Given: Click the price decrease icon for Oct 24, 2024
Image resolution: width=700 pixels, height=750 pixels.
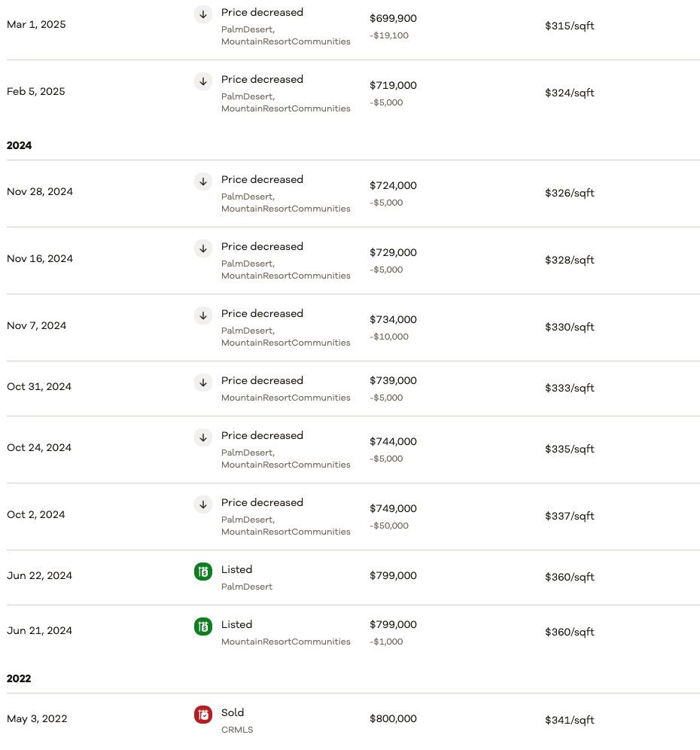Looking at the screenshot, I should click(203, 437).
